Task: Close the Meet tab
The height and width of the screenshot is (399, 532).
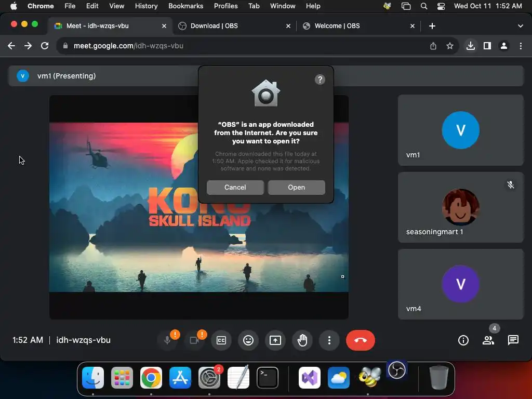Action: 164,26
